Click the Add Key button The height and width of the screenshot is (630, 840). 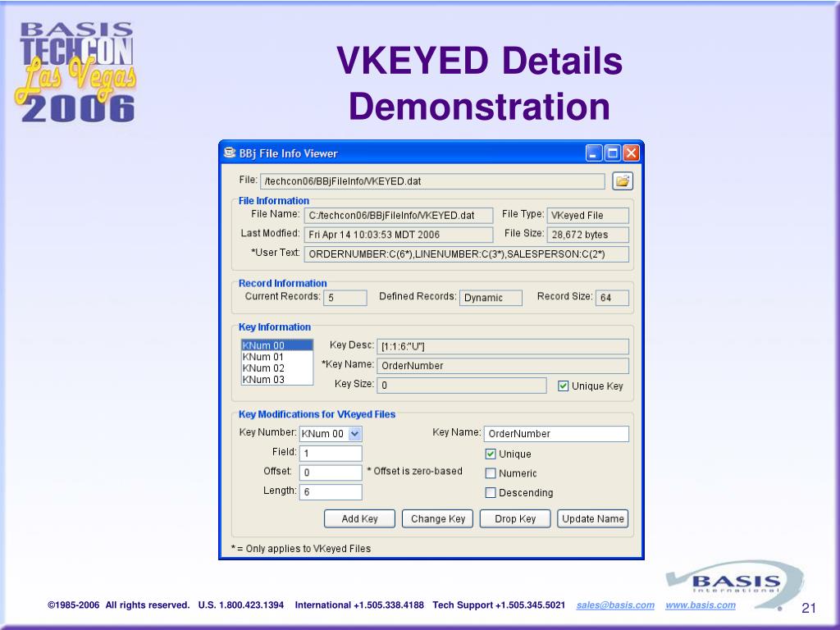click(x=359, y=518)
